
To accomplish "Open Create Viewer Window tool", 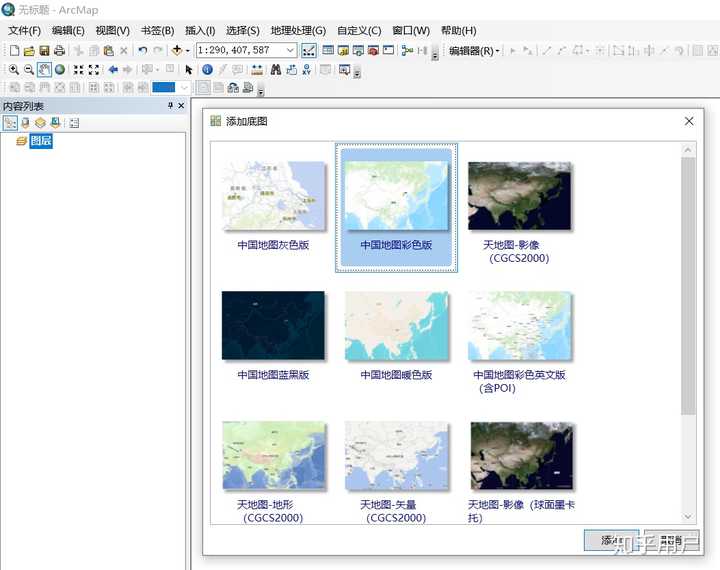I will tap(344, 70).
